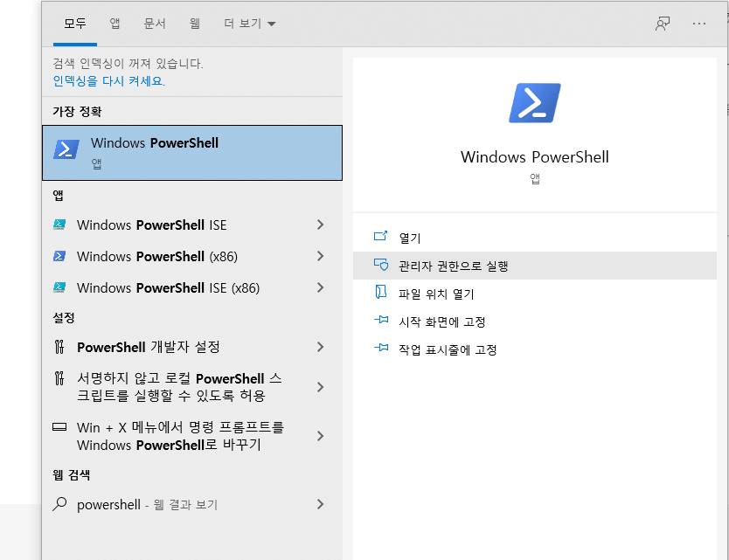
Task: Switch to the 모두 tab
Action: click(75, 24)
